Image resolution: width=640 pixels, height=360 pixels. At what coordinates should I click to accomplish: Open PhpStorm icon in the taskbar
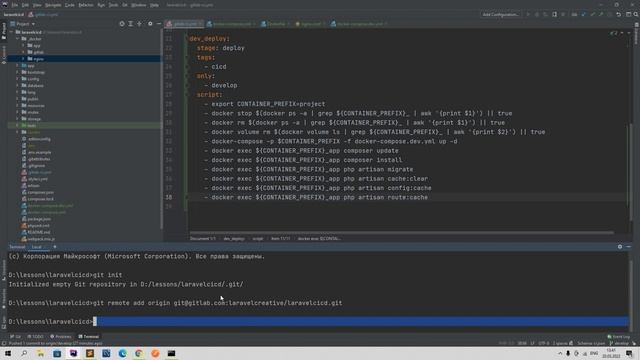click(73, 353)
